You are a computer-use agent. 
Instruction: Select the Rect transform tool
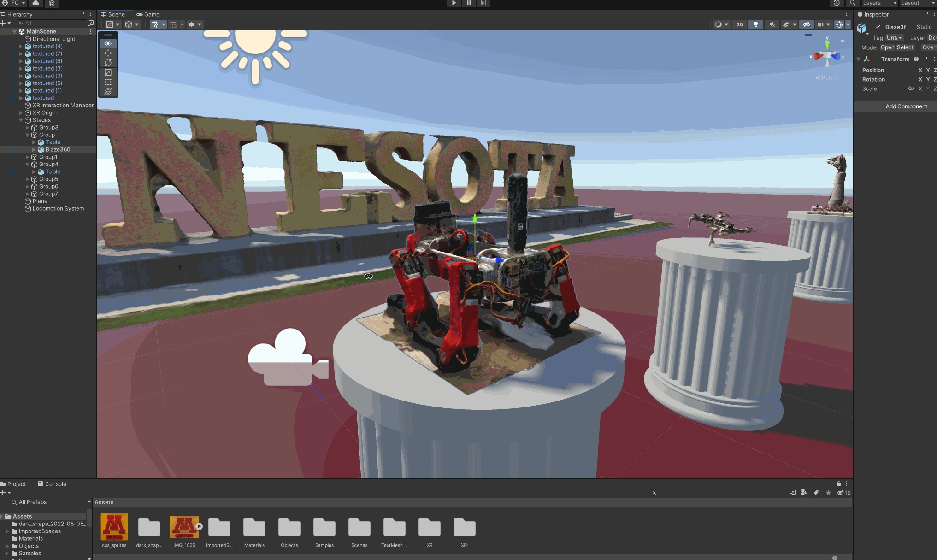point(108,82)
